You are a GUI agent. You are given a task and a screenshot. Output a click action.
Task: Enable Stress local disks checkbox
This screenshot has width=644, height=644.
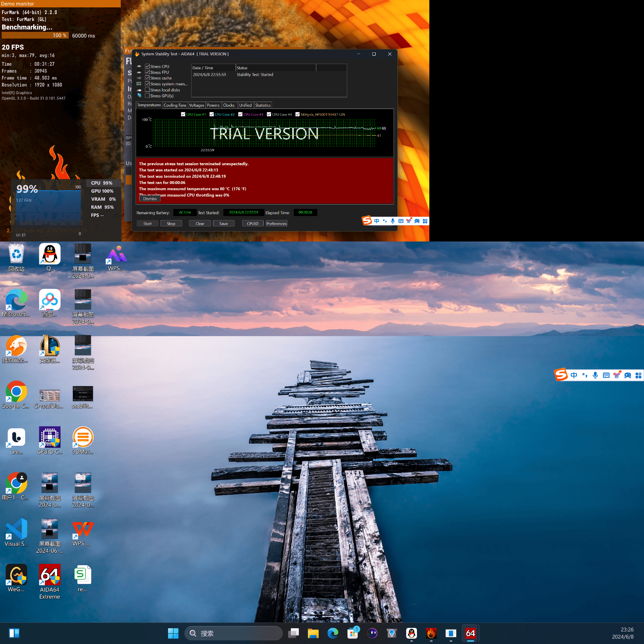click(147, 90)
